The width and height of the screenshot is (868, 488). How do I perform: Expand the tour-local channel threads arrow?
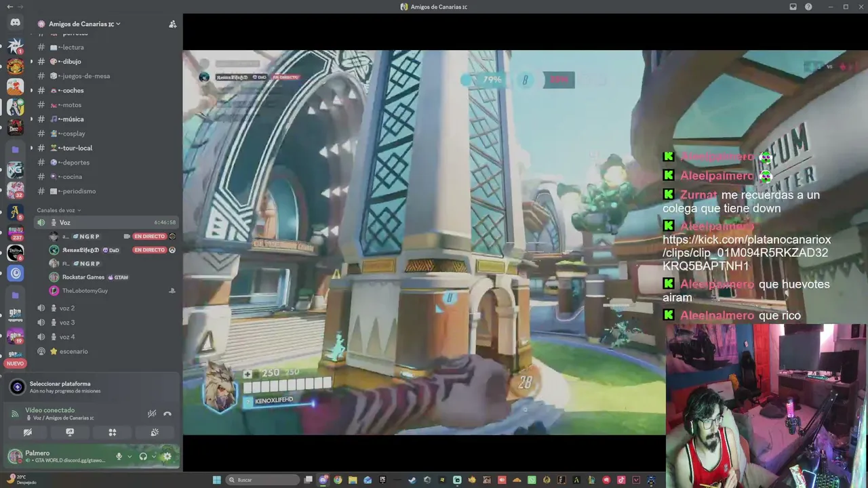click(31, 148)
